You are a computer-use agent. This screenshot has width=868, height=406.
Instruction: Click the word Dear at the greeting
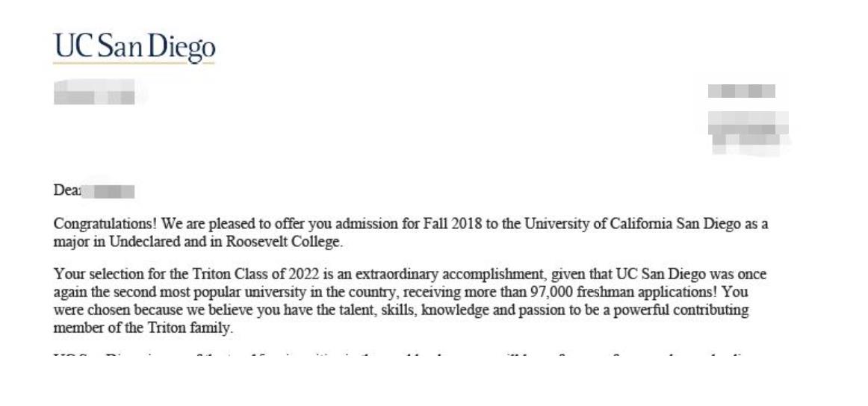point(66,191)
